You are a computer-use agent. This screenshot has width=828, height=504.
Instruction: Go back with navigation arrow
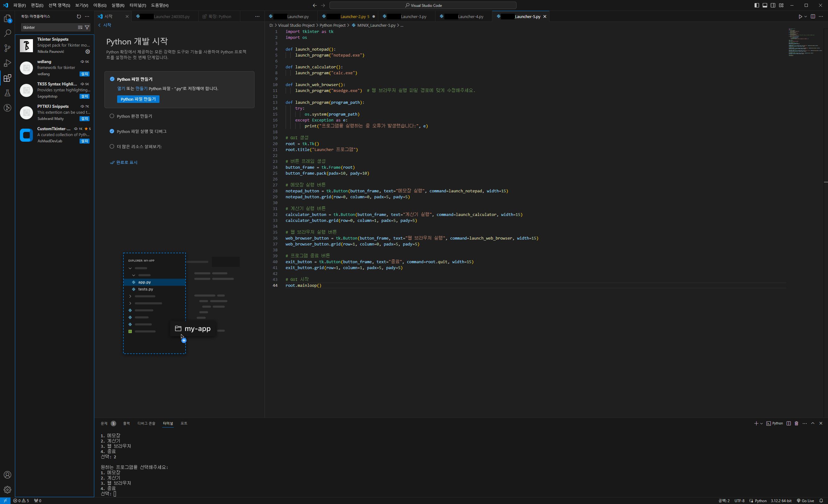point(315,5)
